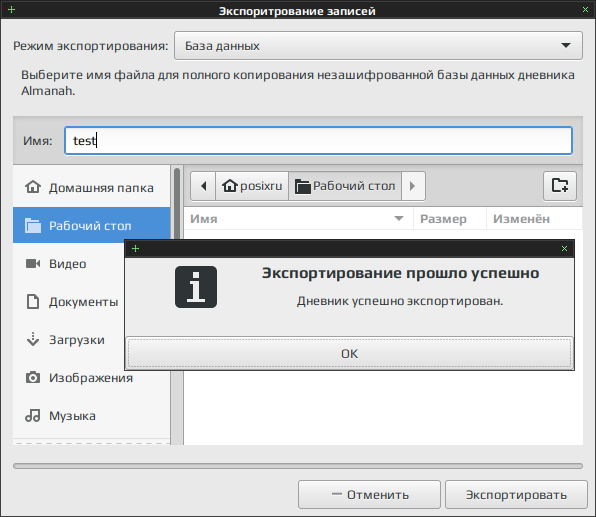Click the video camera icon next to 'Видео'
596x517 pixels.
pyautogui.click(x=33, y=263)
